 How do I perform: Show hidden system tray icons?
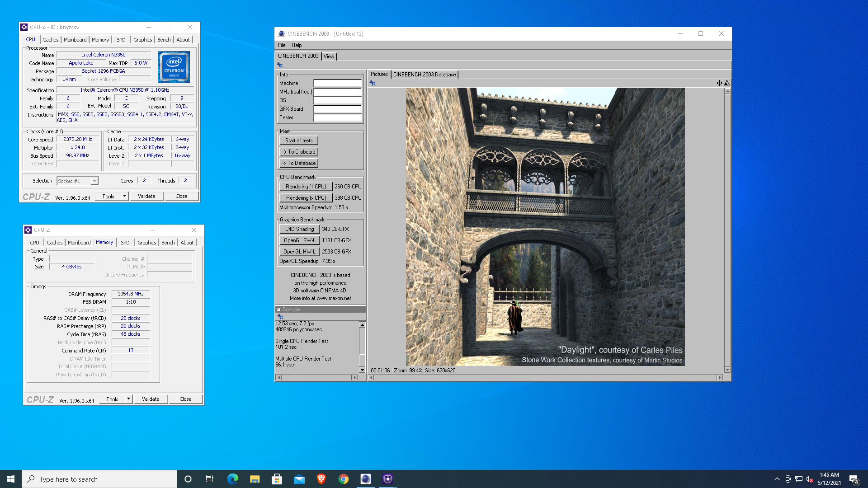point(777,479)
